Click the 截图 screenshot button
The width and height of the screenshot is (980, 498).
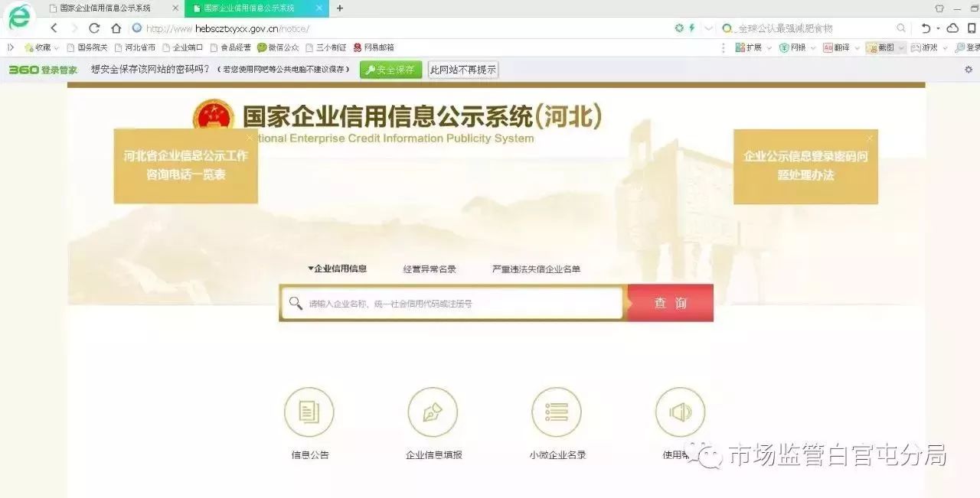[x=880, y=47]
